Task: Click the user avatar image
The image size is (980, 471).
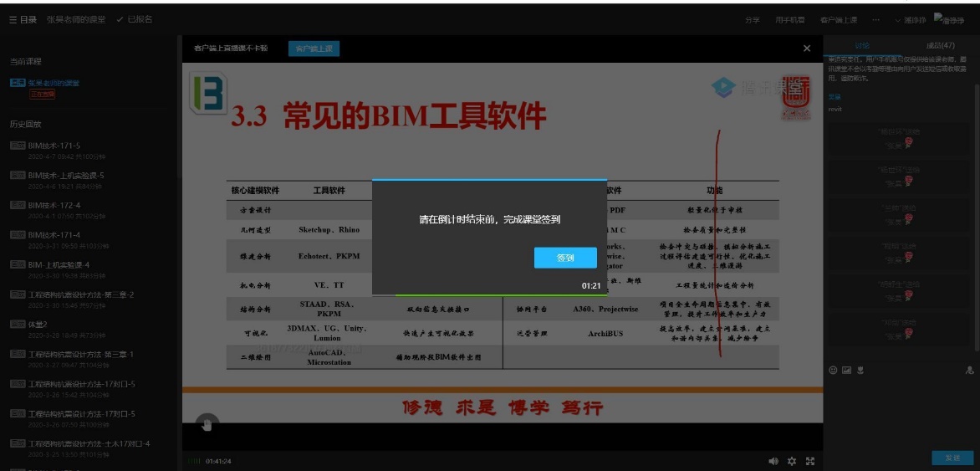Action: tap(949, 19)
